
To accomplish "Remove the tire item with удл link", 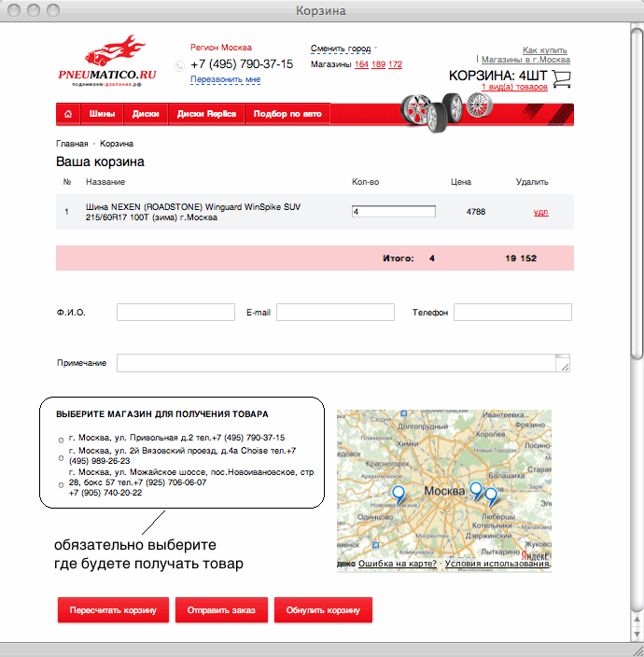I will coord(541,212).
